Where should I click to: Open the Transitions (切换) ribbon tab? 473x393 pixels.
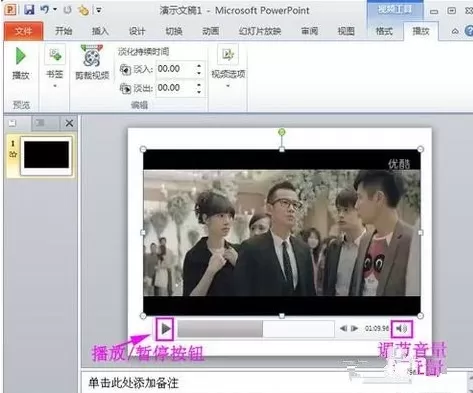174,31
